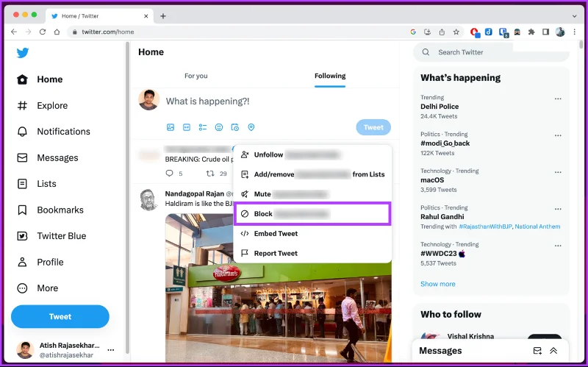Click Show more under trends
The height and width of the screenshot is (367, 588).
click(x=437, y=284)
